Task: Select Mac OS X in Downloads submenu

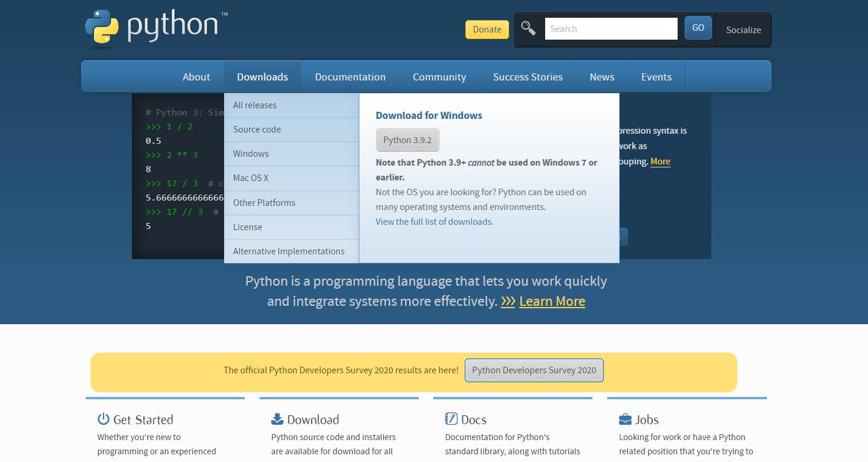Action: [x=292, y=178]
